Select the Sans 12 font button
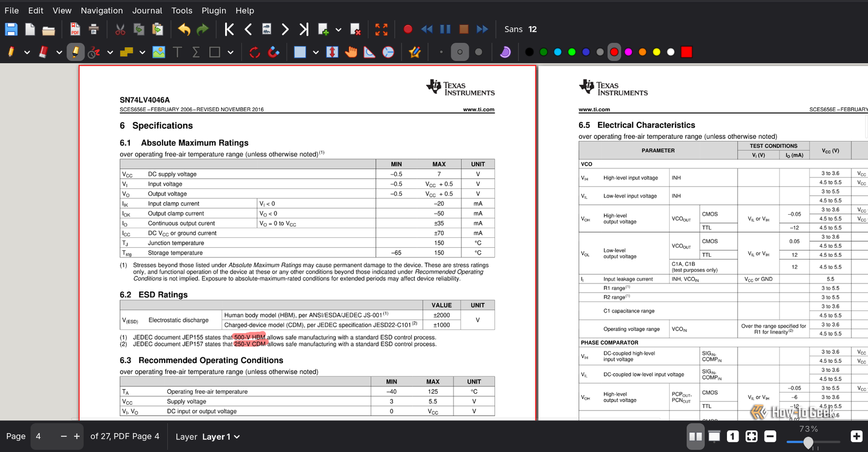 tap(520, 29)
